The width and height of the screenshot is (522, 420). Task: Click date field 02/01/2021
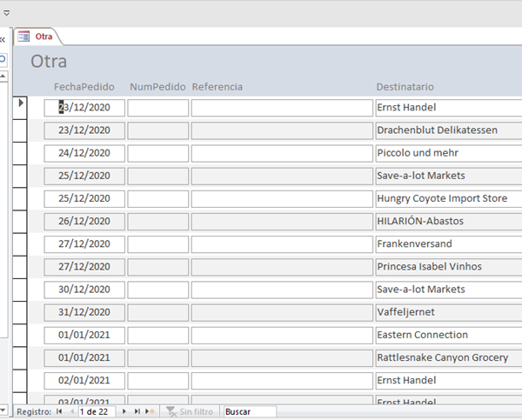pyautogui.click(x=84, y=380)
